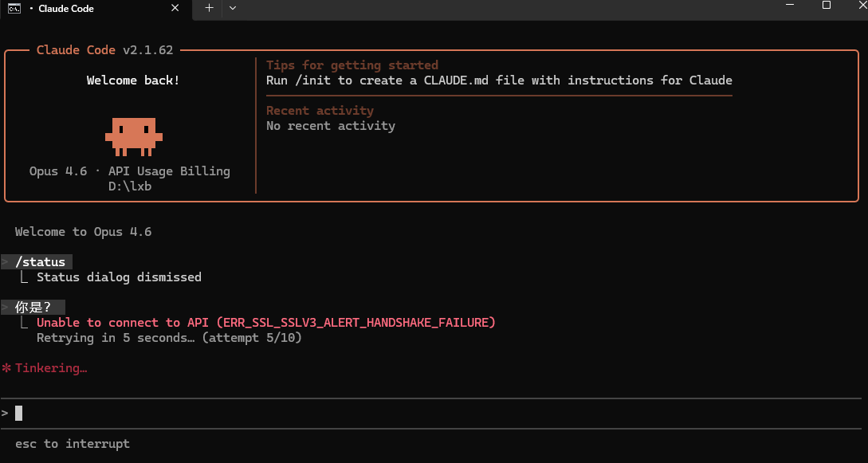The image size is (868, 463).
Task: Click 'Retrying in 5 seconds' line
Action: tap(169, 337)
